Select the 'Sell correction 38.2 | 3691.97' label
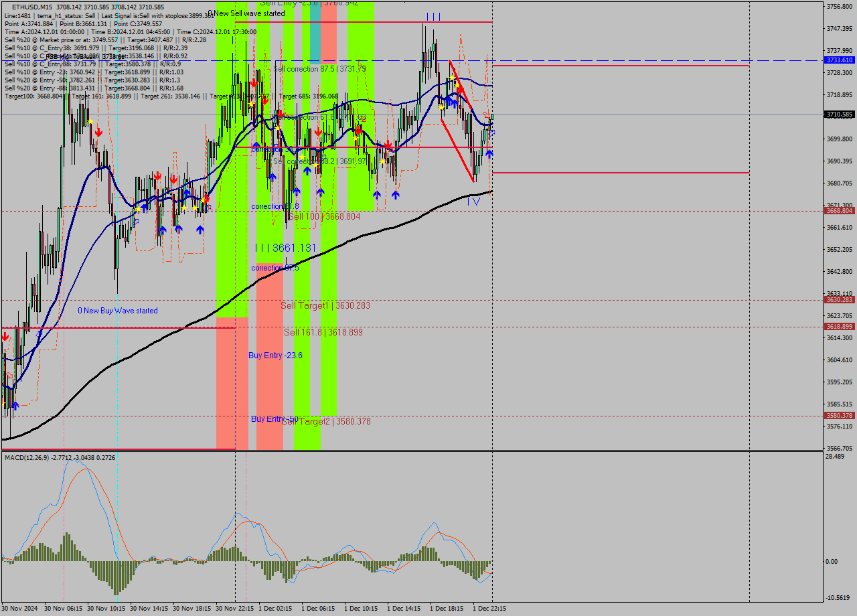 pyautogui.click(x=320, y=161)
